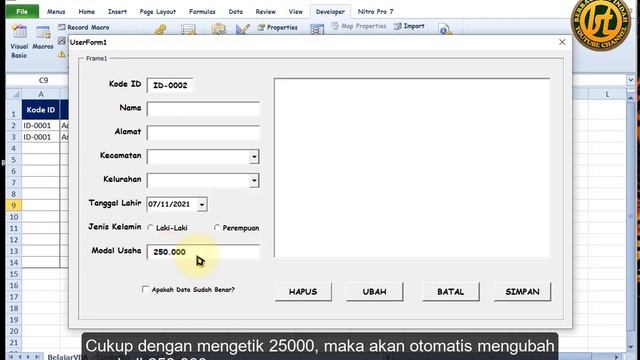Viewport: 640px width, 360px height.
Task: Click cell A3 with ID-0001
Action: click(41, 137)
